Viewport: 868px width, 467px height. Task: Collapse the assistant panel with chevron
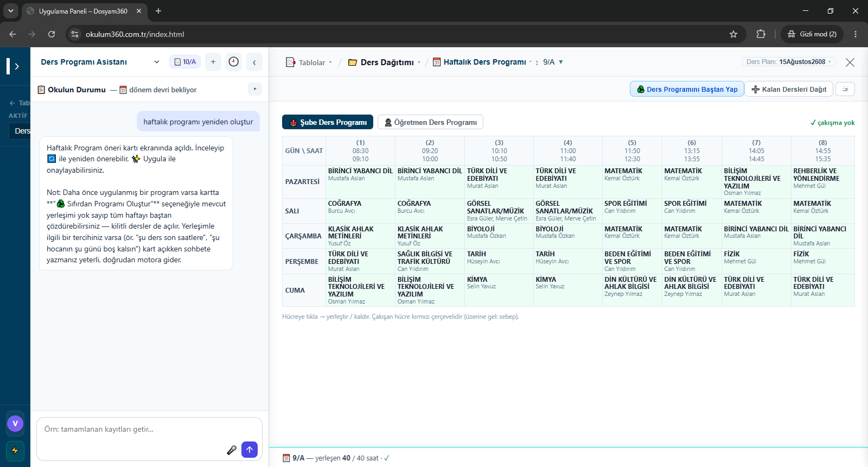254,62
